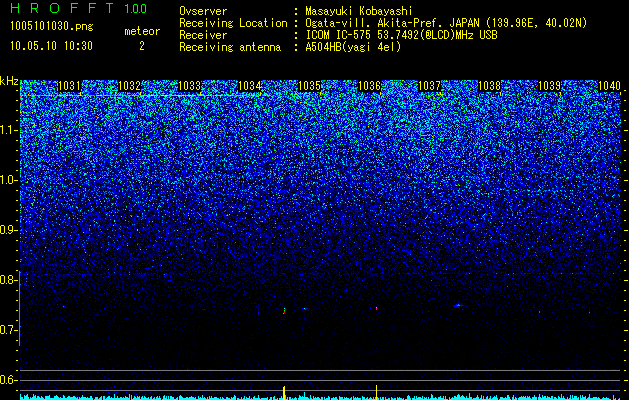Click the 0.7 frequency axis label
Viewport: 629px width, 400px height.
8,330
